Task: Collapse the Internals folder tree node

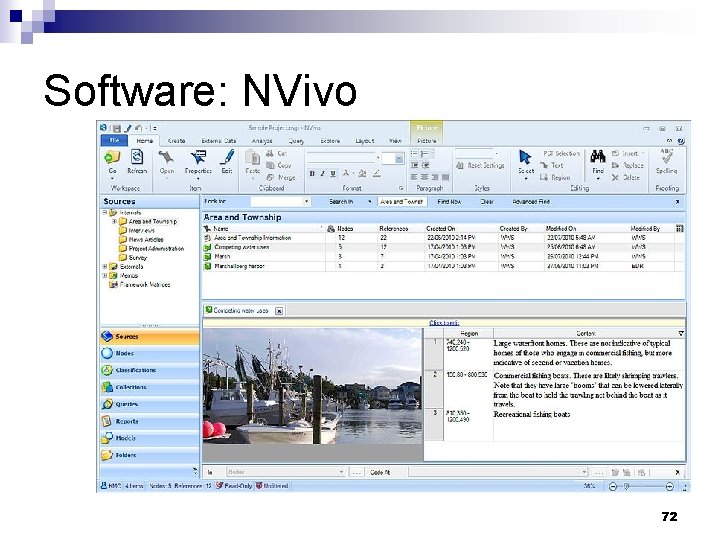Action: [105, 213]
